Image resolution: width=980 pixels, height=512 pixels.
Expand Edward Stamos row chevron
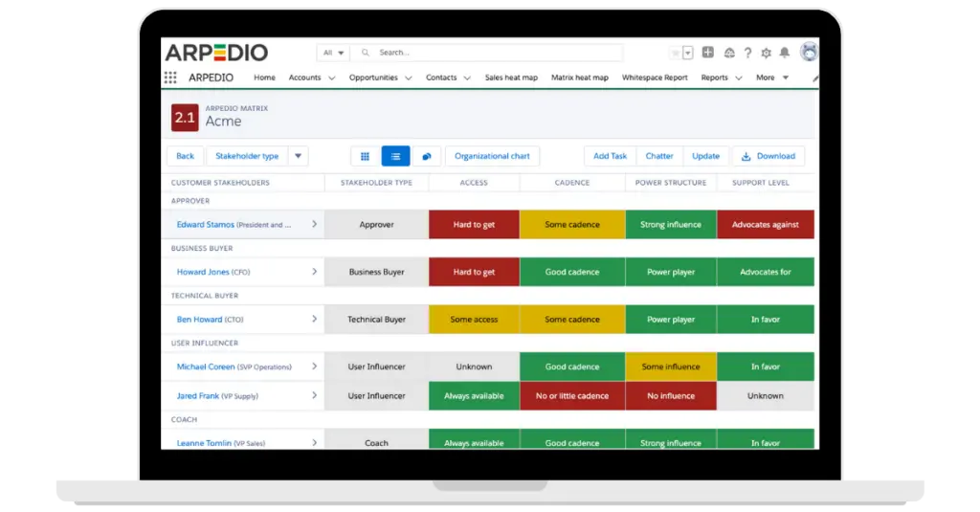(314, 224)
